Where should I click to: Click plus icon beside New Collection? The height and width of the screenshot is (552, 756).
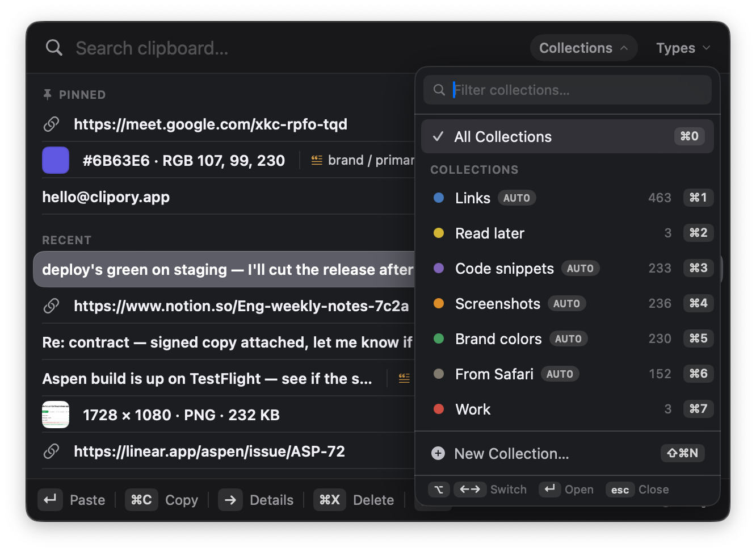pyautogui.click(x=438, y=453)
